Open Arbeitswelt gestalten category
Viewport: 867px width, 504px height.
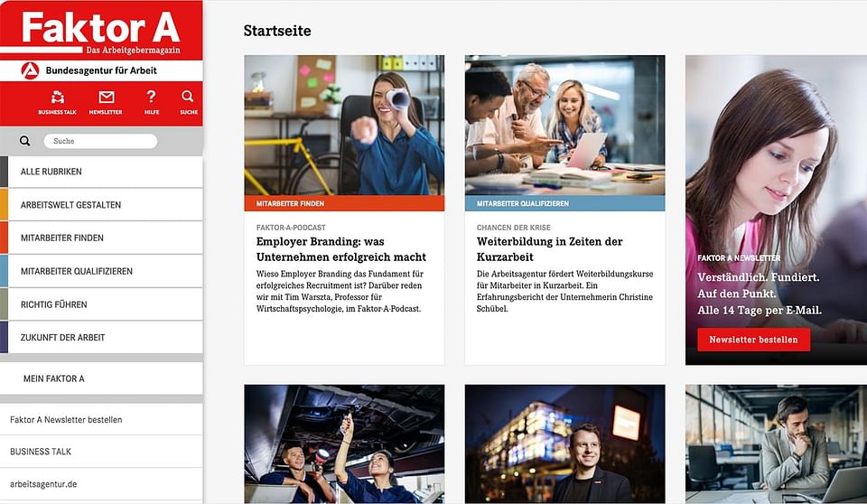[101, 205]
